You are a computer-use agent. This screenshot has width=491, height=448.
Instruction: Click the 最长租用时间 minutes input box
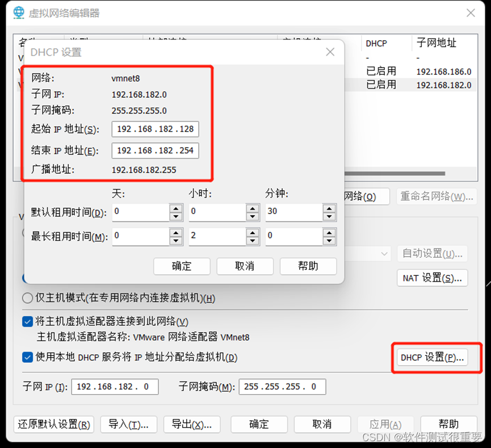(x=295, y=237)
